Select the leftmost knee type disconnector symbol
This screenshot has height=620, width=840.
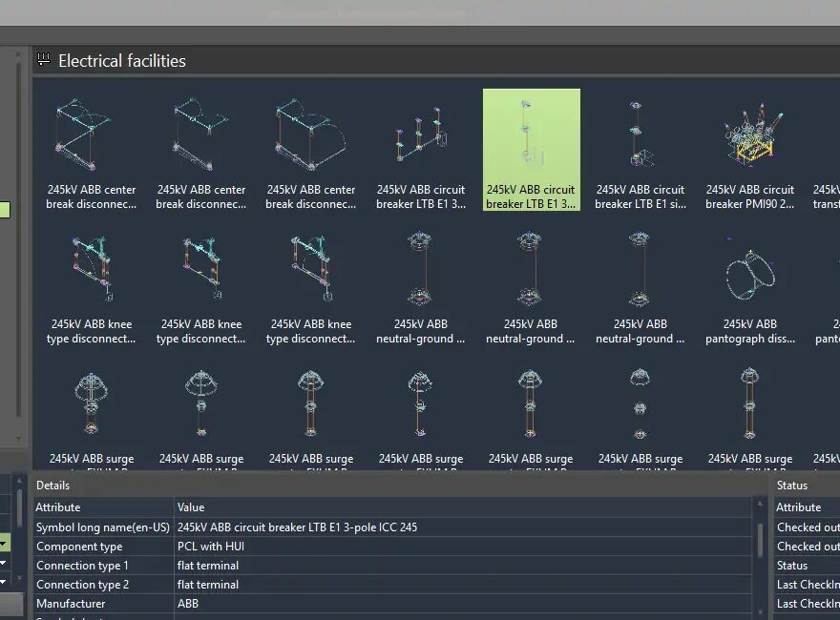click(92, 284)
